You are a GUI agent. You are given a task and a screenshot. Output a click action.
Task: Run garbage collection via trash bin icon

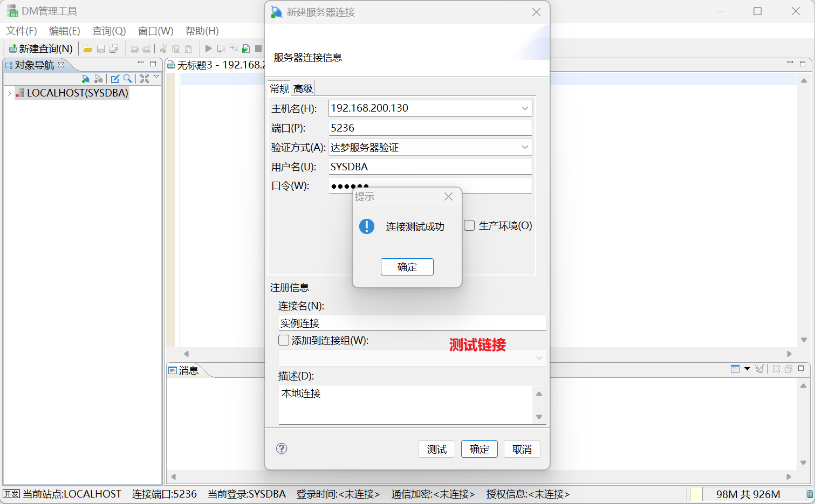coord(810,494)
